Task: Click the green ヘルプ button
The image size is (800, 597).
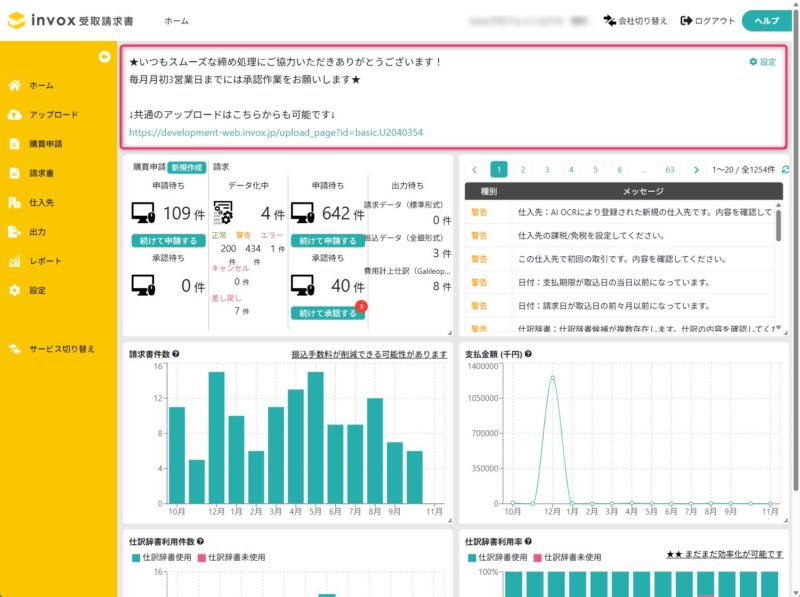Action: [x=767, y=21]
